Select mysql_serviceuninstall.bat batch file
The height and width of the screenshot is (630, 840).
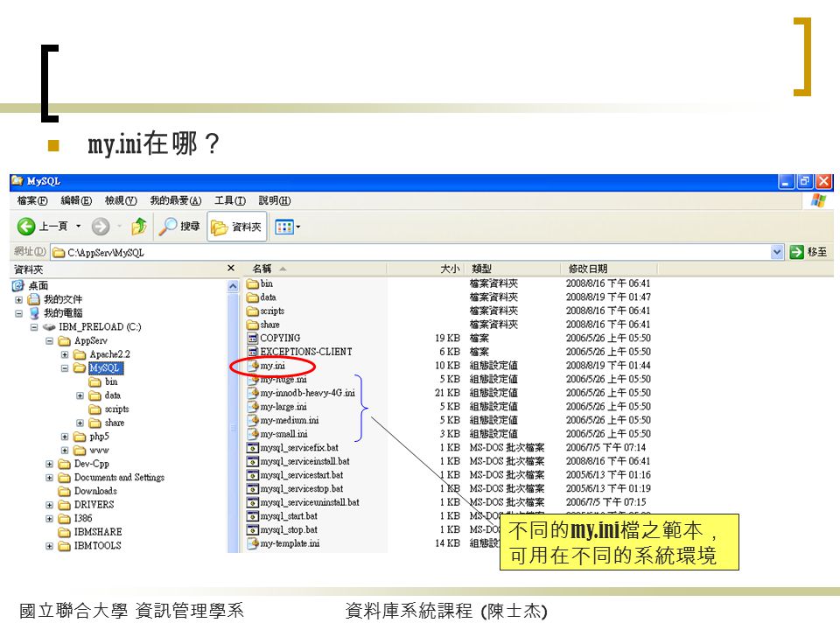click(x=304, y=502)
